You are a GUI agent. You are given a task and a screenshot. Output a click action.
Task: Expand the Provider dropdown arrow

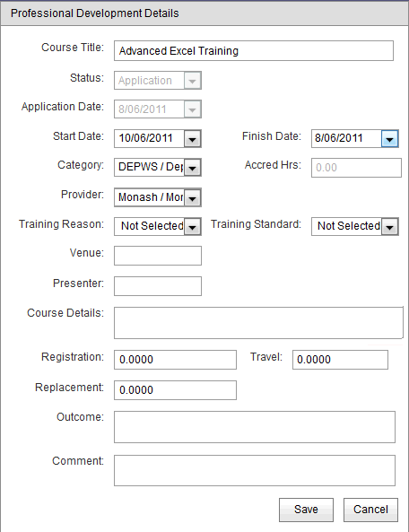(x=192, y=197)
